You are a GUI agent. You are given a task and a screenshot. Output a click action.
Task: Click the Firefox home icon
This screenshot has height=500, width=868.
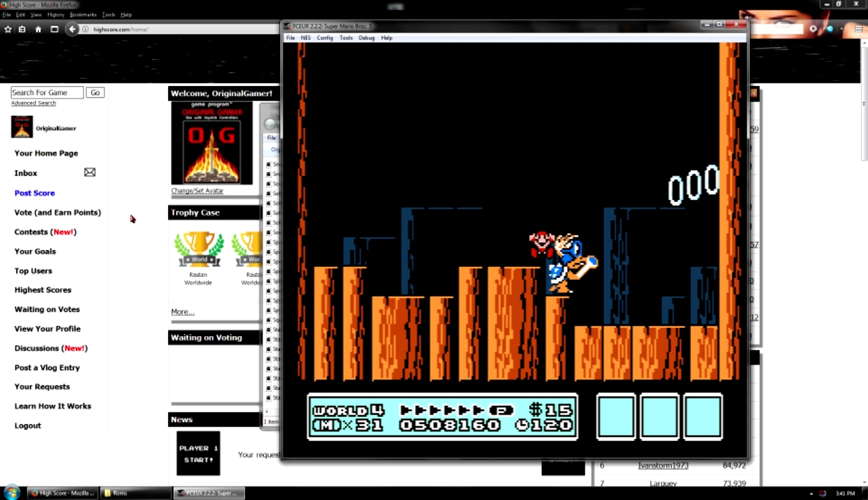[x=38, y=29]
